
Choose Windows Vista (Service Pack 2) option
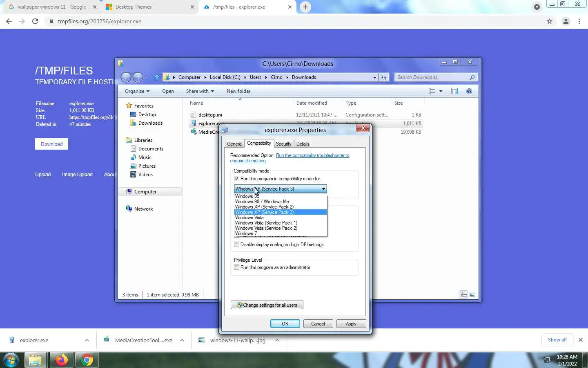tap(281, 228)
